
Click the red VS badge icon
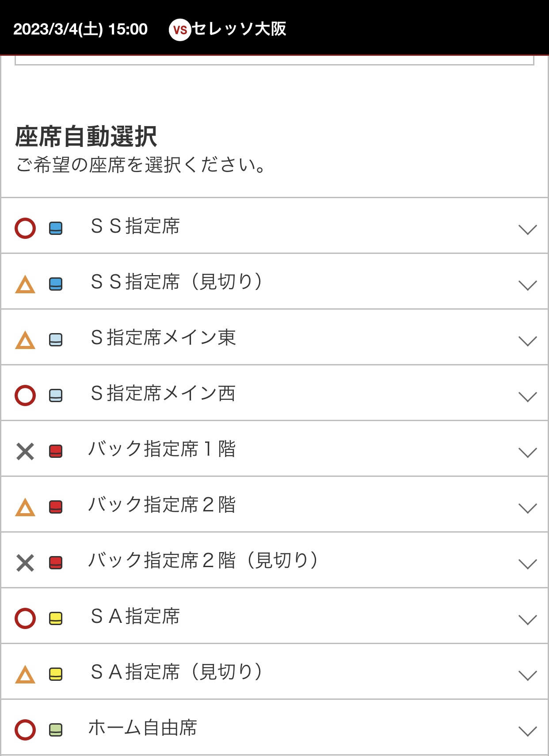click(179, 30)
